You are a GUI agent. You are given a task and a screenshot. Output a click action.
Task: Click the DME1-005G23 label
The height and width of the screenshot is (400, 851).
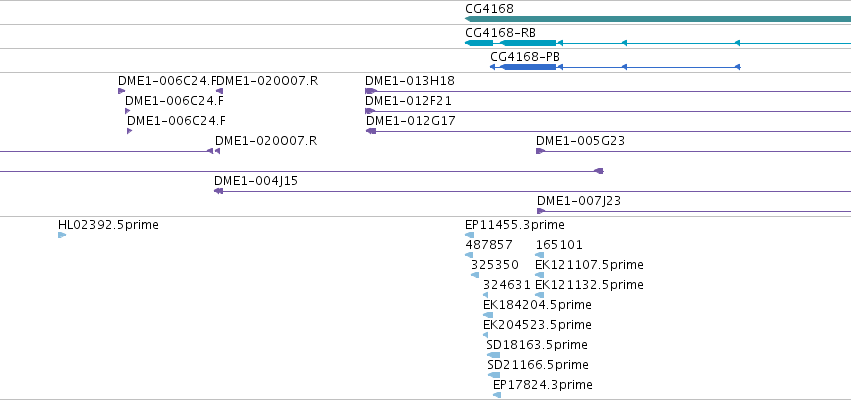pos(580,141)
